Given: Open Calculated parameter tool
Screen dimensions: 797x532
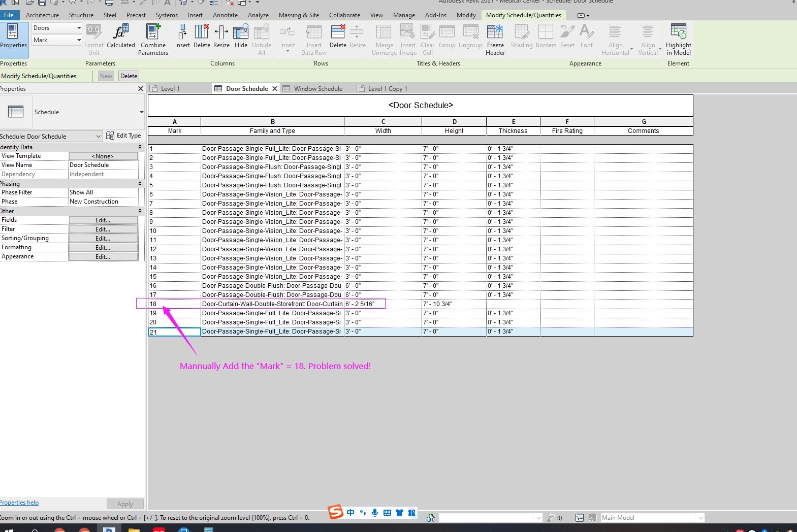Looking at the screenshot, I should pyautogui.click(x=121, y=36).
